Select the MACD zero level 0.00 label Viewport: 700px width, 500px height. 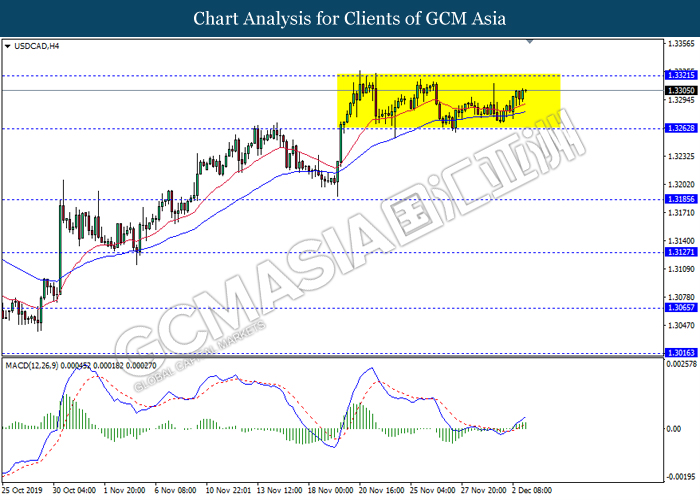[x=673, y=429]
